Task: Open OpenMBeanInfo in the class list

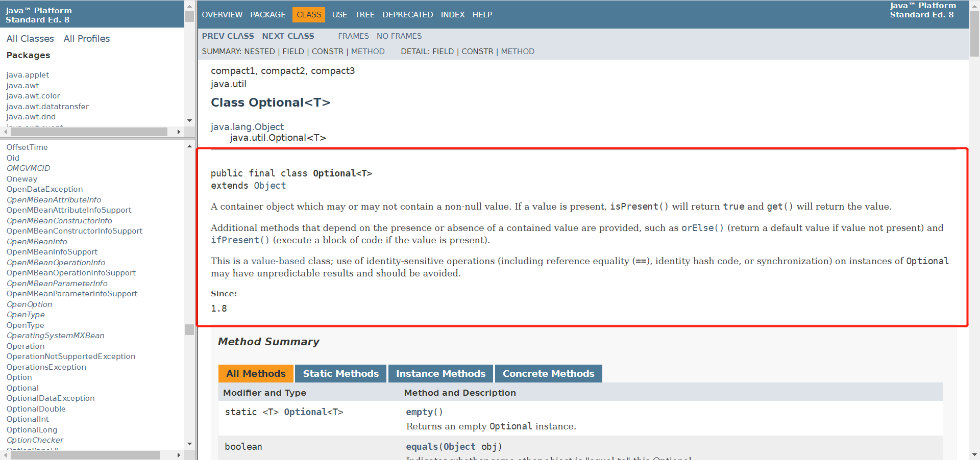Action: click(x=37, y=242)
